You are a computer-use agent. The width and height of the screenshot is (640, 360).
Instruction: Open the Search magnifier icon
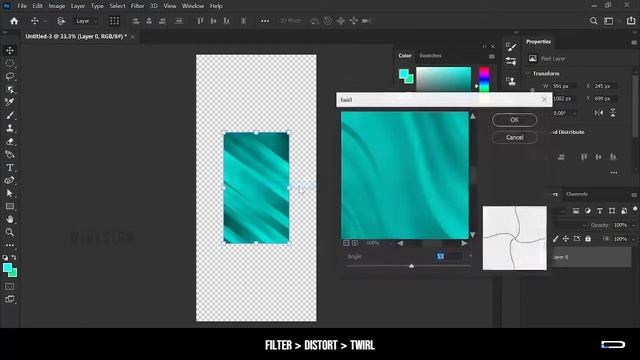(593, 21)
